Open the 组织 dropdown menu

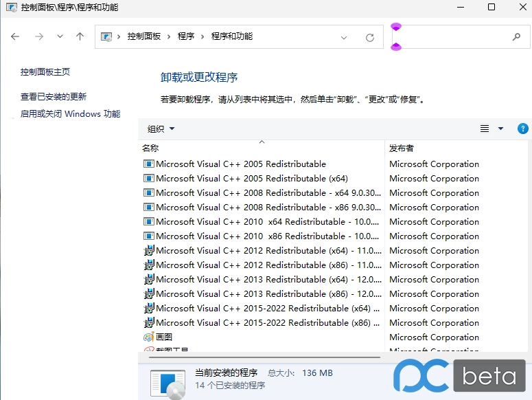coord(161,129)
